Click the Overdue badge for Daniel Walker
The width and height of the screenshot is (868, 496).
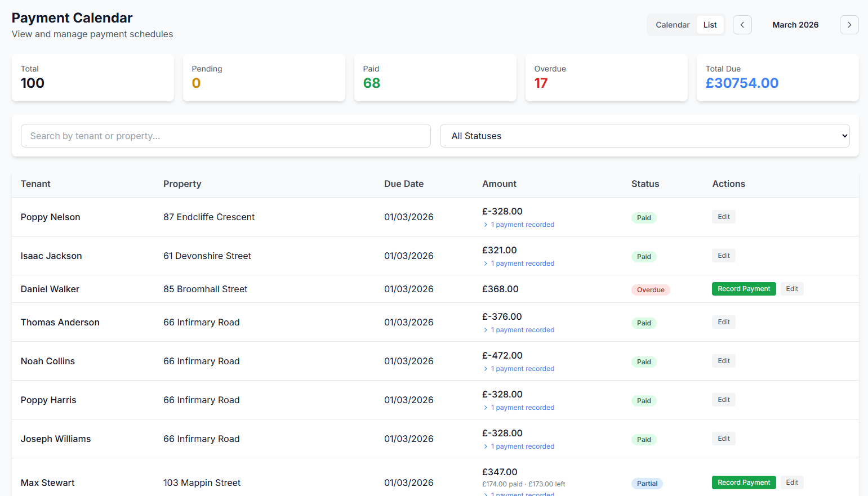tap(651, 290)
